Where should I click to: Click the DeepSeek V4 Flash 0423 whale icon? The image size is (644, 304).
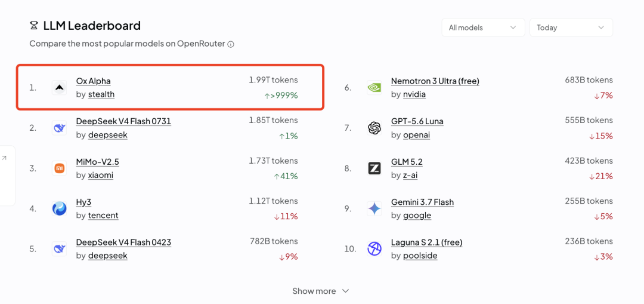point(59,249)
